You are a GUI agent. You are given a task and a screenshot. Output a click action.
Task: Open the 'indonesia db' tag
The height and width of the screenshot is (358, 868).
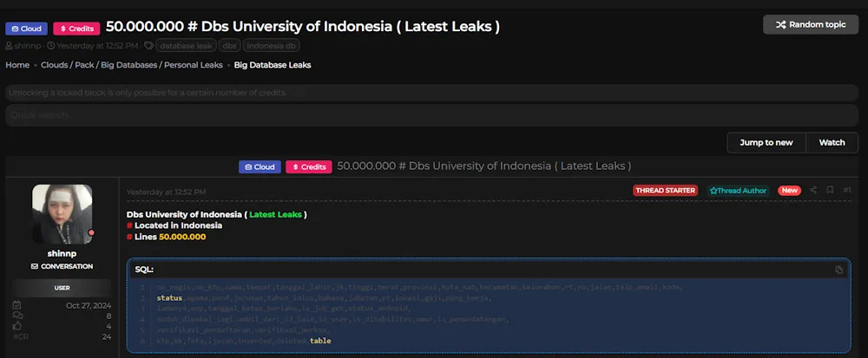[271, 46]
